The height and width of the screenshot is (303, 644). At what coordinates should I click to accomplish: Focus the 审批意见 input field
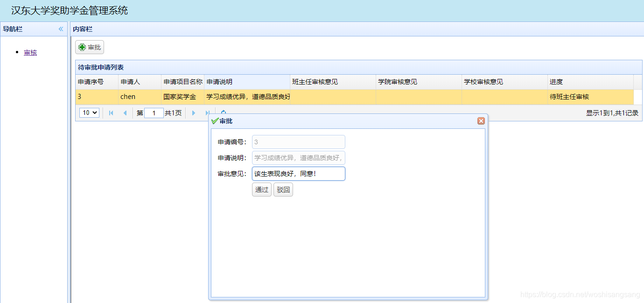click(x=299, y=174)
